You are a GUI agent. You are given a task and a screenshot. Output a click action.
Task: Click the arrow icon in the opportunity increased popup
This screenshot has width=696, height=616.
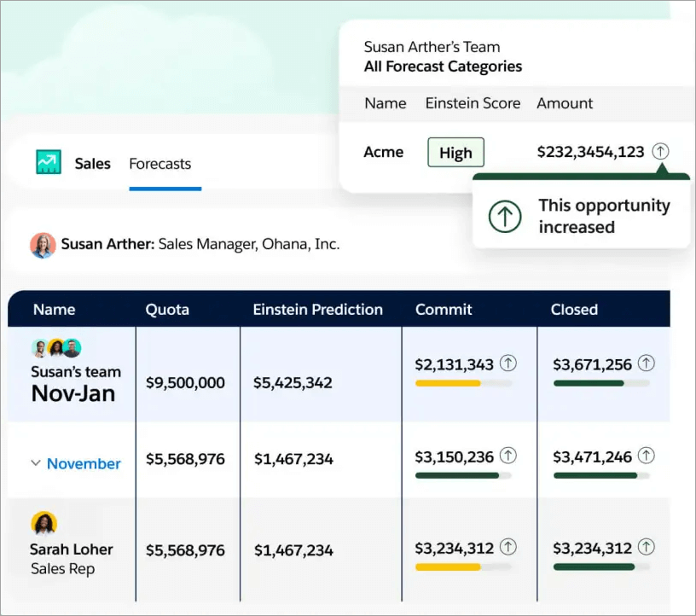[x=505, y=216]
